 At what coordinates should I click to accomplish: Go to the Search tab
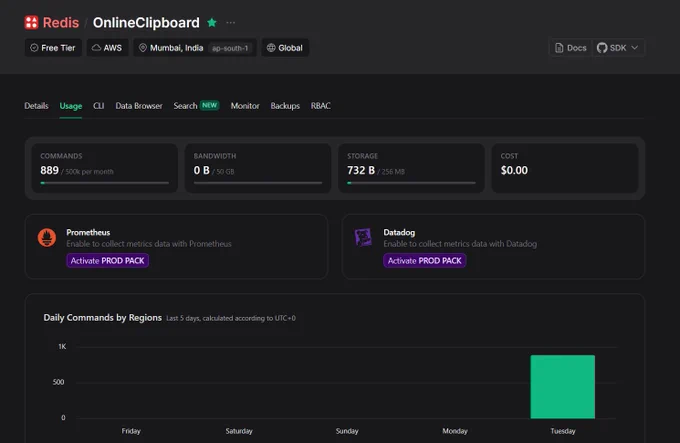tap(185, 106)
